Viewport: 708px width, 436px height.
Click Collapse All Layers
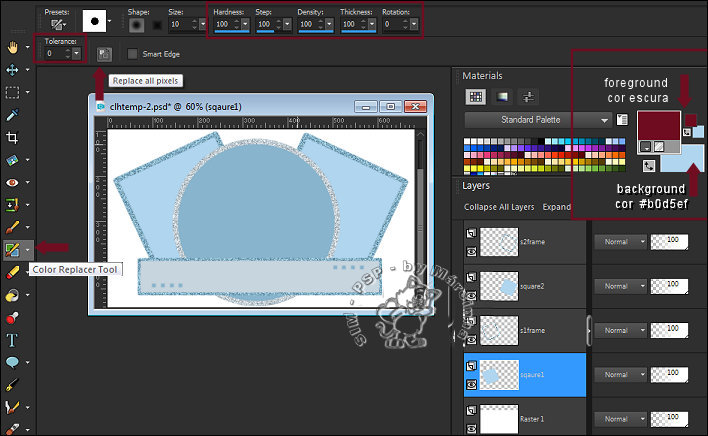(498, 207)
